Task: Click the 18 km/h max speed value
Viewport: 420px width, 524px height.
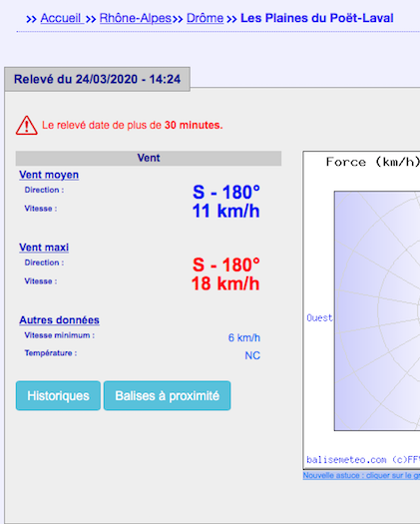Action: 225,283
